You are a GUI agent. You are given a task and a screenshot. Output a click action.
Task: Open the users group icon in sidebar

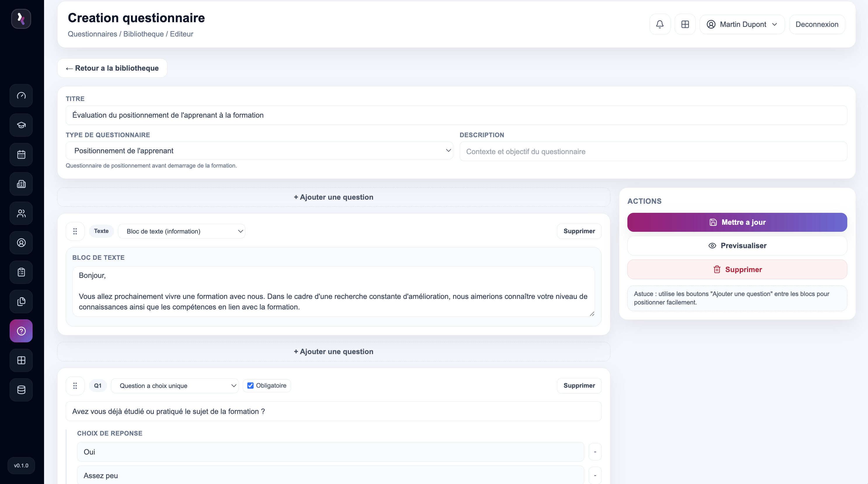point(21,213)
